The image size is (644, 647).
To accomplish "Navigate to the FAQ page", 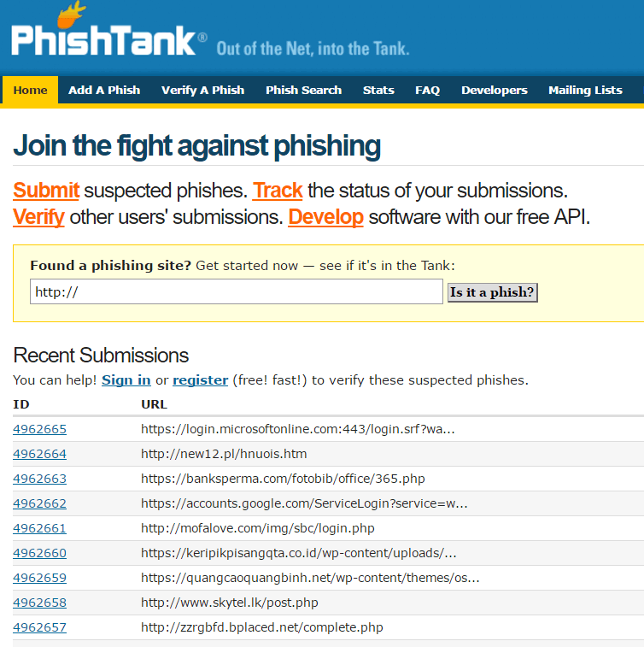I will (427, 90).
